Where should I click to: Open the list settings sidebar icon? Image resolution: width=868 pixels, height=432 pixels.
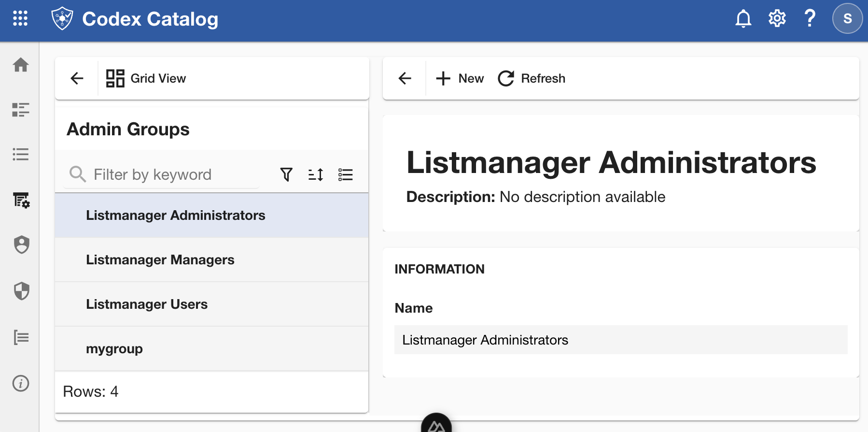21,200
